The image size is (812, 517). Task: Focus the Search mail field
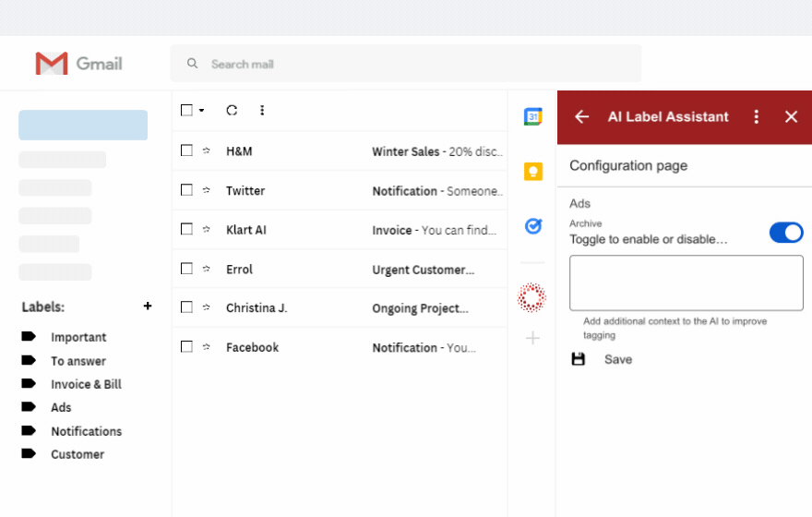point(405,63)
